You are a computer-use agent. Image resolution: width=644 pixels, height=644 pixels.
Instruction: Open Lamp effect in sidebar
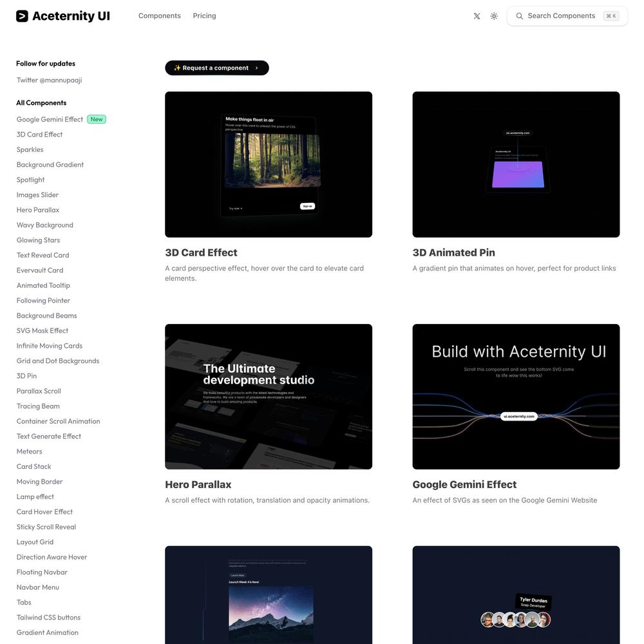[35, 497]
